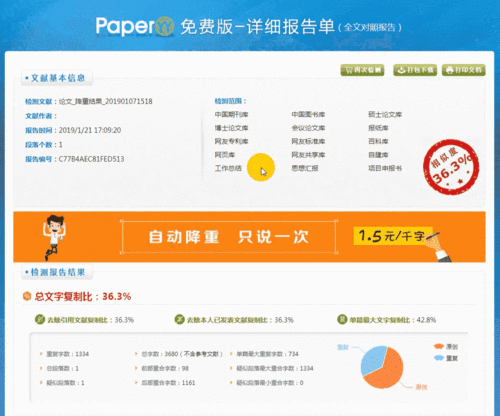Click the 检测范围 label

pos(230,101)
